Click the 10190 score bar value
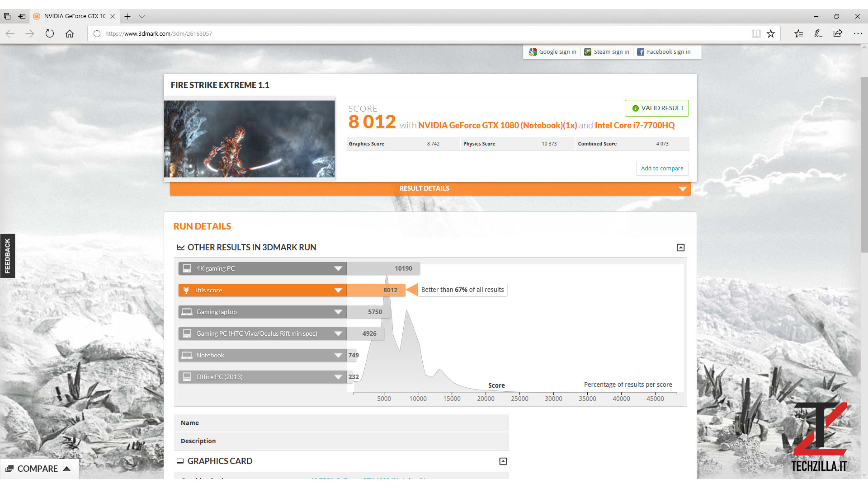Viewport: 868px width, 488px height. coord(403,268)
